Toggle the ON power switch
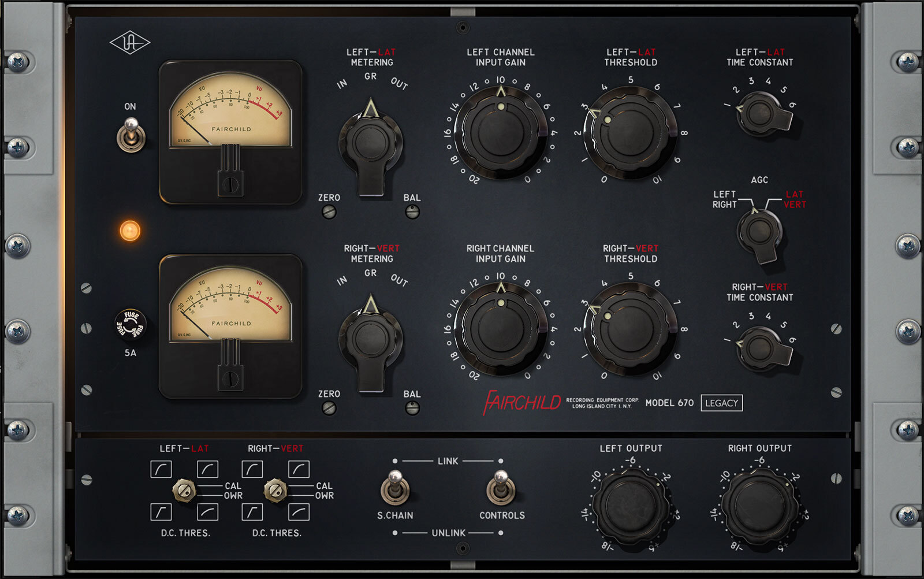The image size is (924, 579). pyautogui.click(x=131, y=135)
